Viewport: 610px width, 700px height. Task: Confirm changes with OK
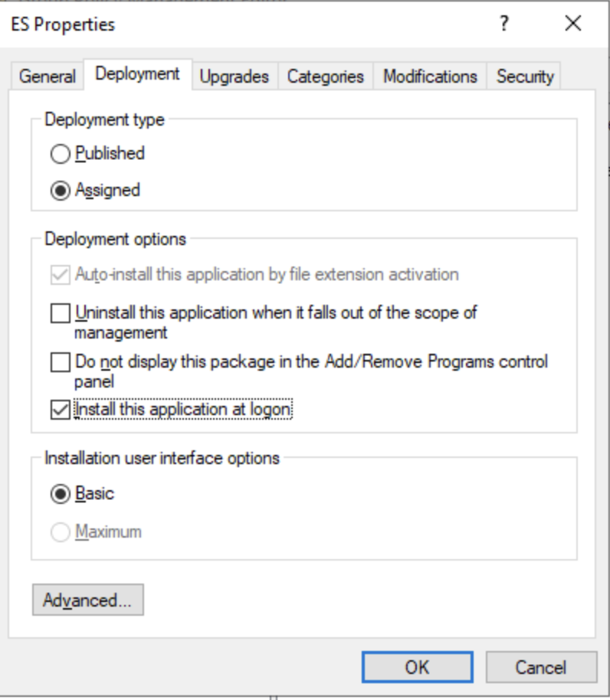[417, 666]
